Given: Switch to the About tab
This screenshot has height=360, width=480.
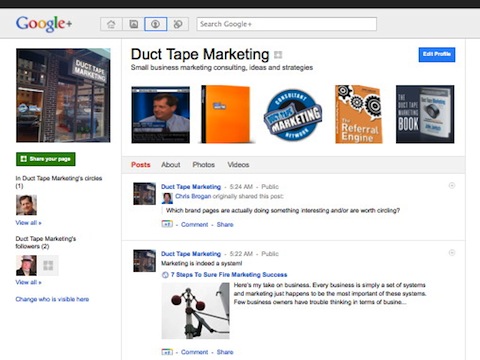Looking at the screenshot, I should [171, 165].
